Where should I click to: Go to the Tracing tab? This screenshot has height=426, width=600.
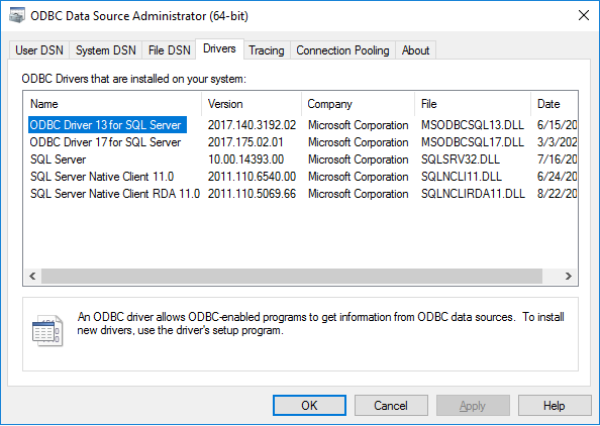tap(267, 50)
